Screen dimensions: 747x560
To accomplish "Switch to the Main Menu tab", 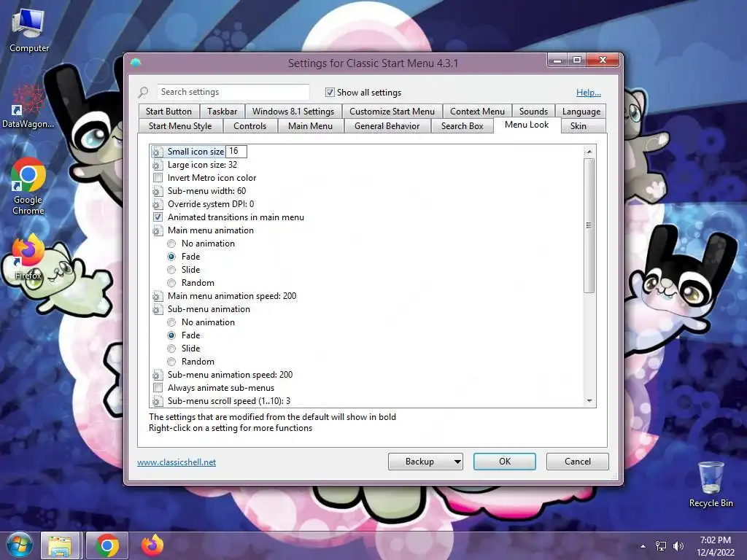I will click(310, 125).
